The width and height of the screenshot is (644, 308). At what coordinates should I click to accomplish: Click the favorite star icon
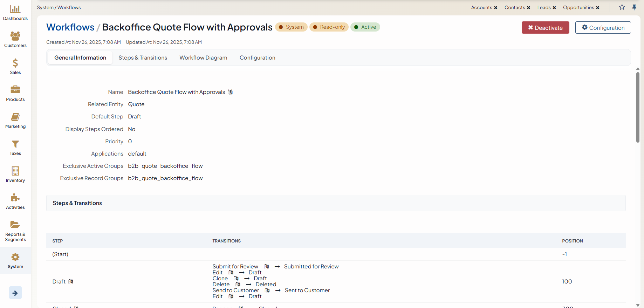(x=622, y=7)
